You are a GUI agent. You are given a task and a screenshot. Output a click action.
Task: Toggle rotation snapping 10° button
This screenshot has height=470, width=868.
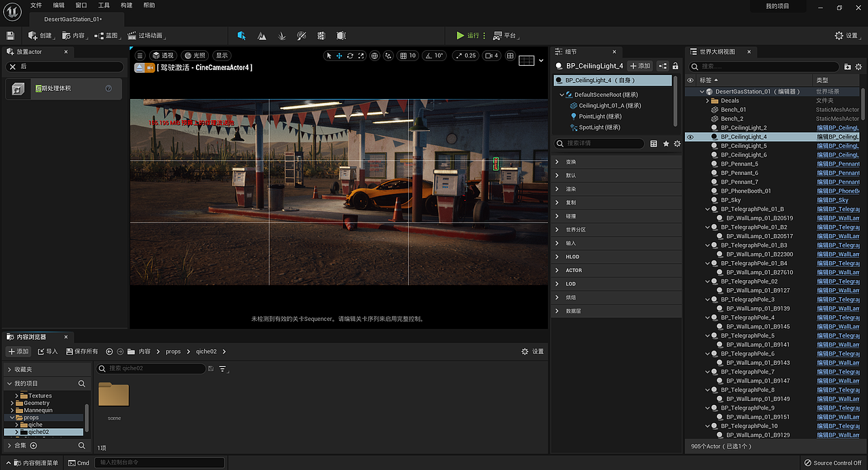(x=434, y=56)
